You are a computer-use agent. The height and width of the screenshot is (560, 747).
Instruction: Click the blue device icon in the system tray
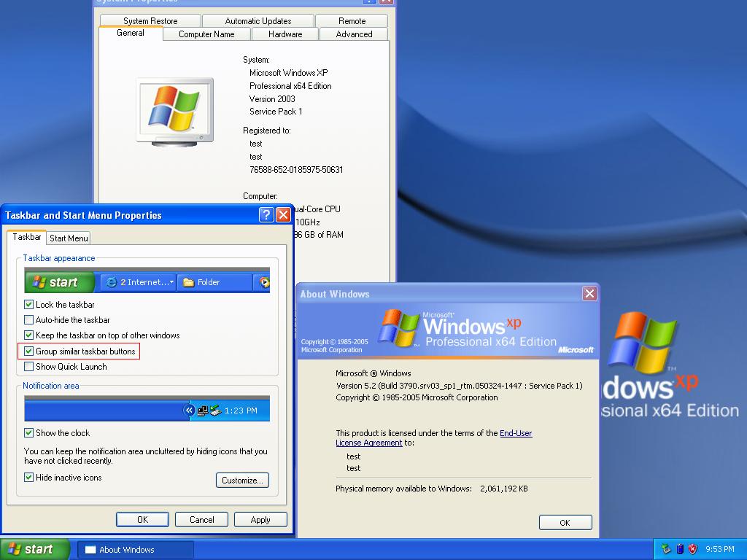[x=680, y=549]
